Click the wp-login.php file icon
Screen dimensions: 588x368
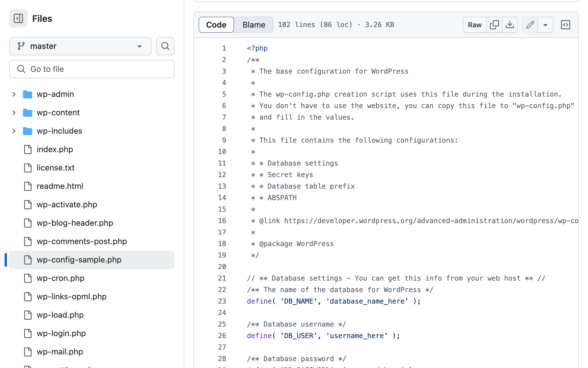28,333
